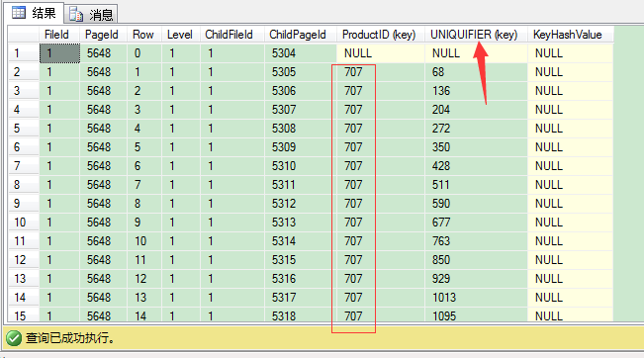Click UNIQUIFIER cell value 136
Screen dimensions: 644x358
[476, 91]
